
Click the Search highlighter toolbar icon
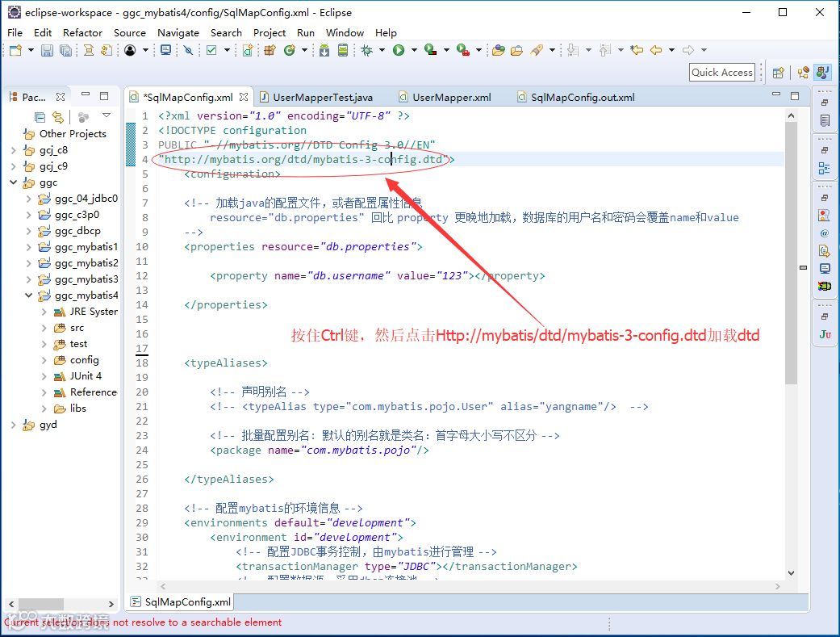[x=537, y=50]
